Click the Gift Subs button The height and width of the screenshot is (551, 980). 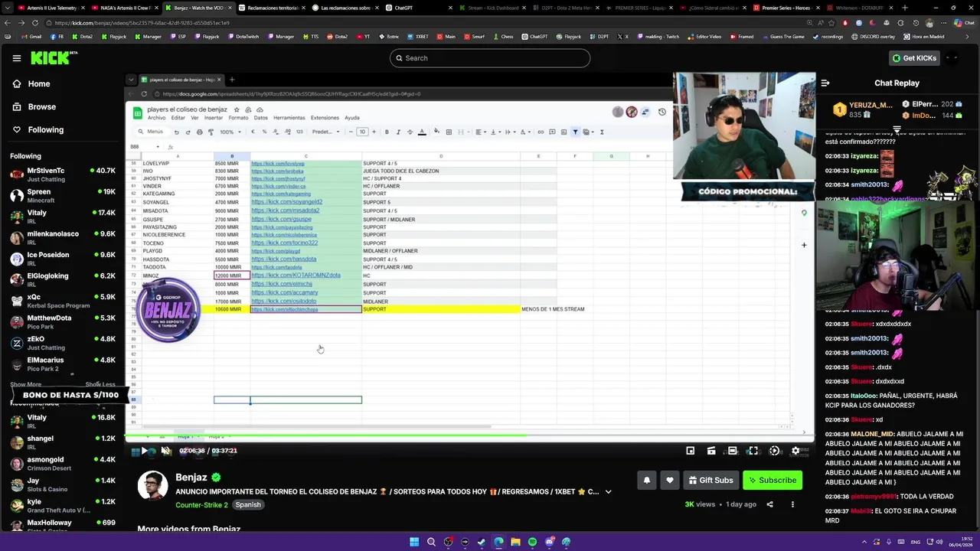[x=710, y=481]
